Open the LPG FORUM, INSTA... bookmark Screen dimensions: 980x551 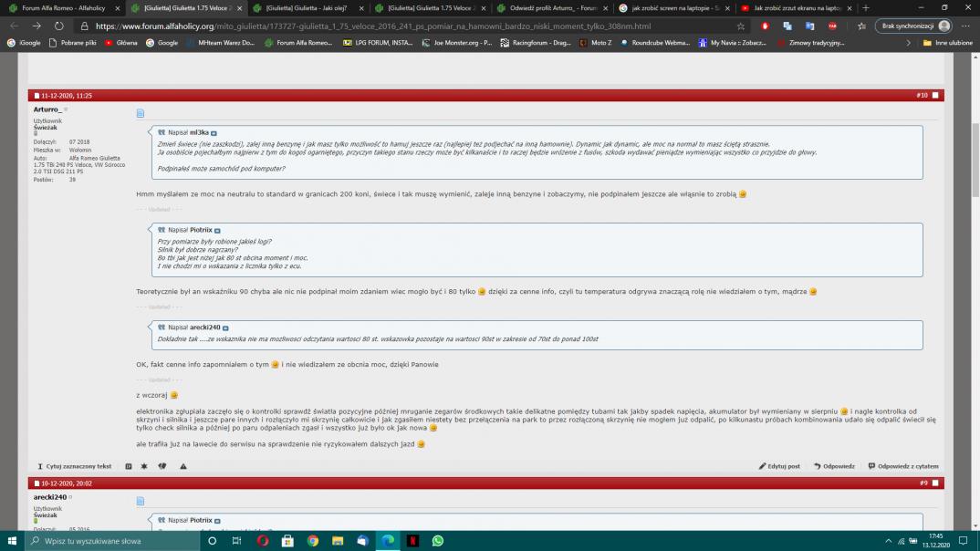tap(378, 43)
